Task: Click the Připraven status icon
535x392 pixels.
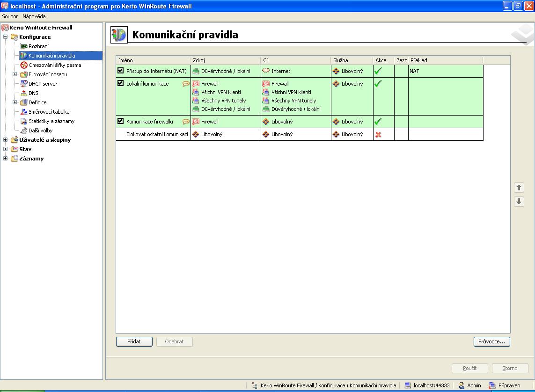Action: point(491,385)
